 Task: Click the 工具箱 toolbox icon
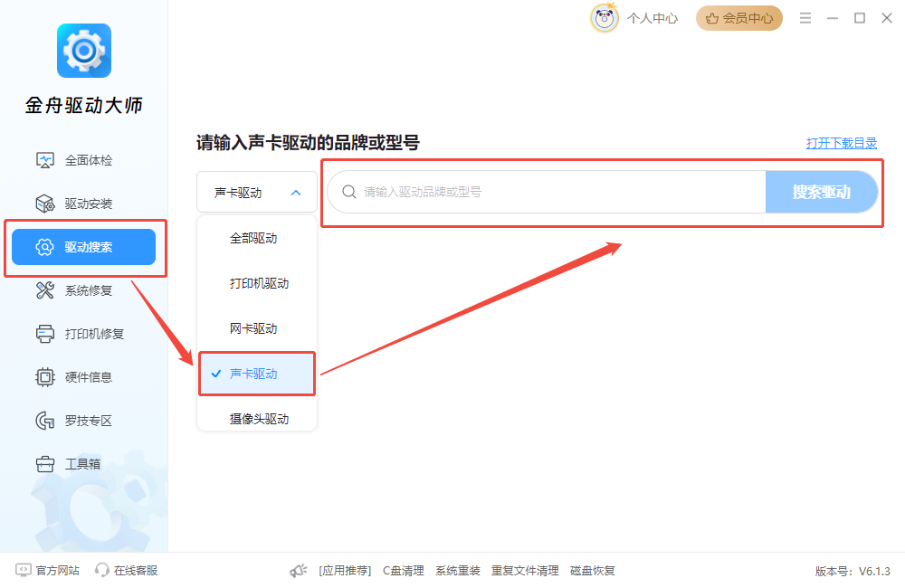click(x=45, y=464)
